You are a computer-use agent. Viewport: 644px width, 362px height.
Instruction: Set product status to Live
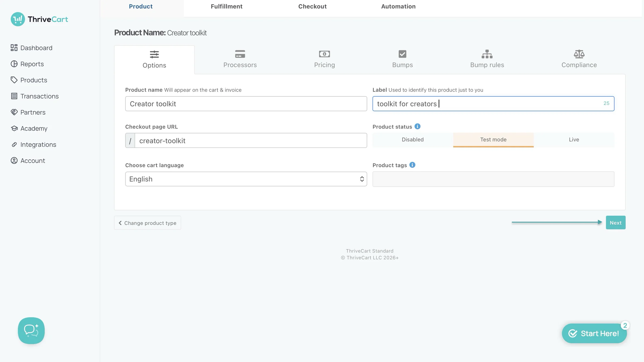574,140
